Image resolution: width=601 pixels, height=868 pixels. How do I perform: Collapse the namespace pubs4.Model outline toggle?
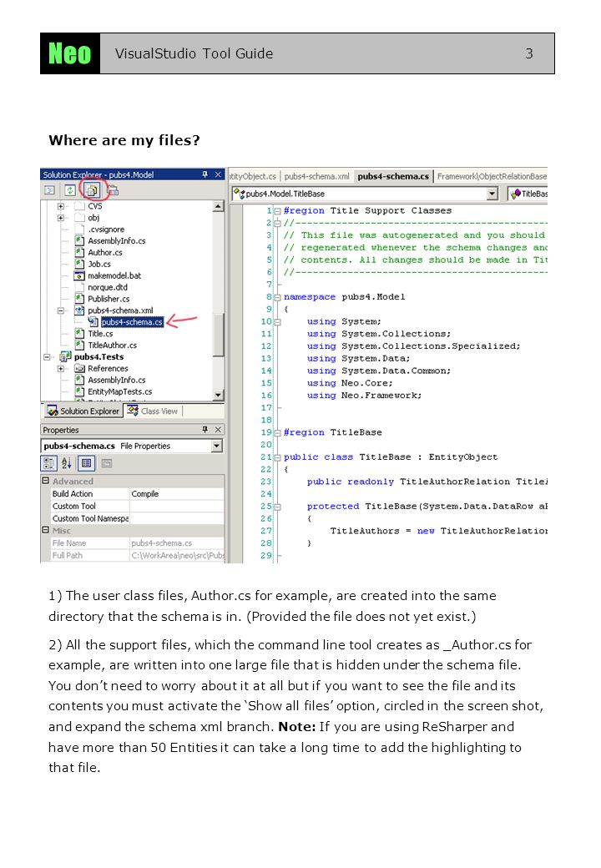[277, 297]
